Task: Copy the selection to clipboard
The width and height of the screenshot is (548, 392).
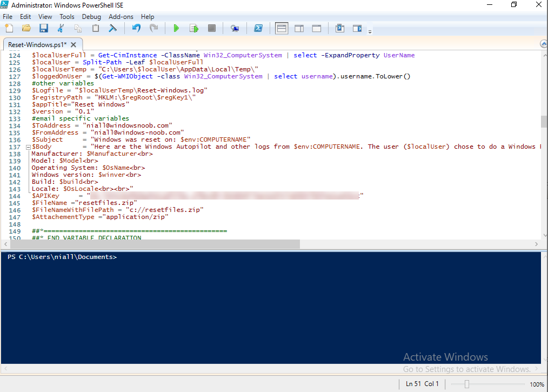Action: (x=78, y=28)
